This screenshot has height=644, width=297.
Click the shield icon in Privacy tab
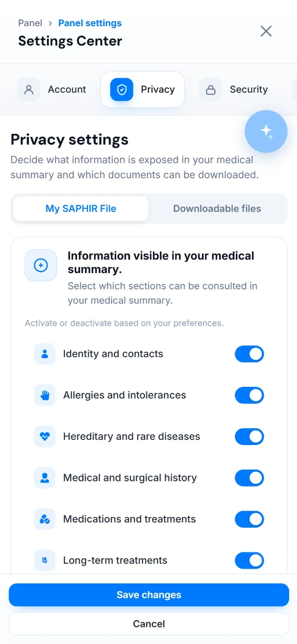tap(122, 90)
